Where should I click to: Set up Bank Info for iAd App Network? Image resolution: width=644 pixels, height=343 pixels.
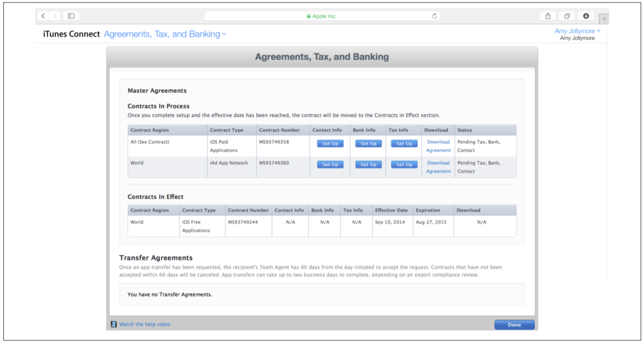[x=368, y=164]
